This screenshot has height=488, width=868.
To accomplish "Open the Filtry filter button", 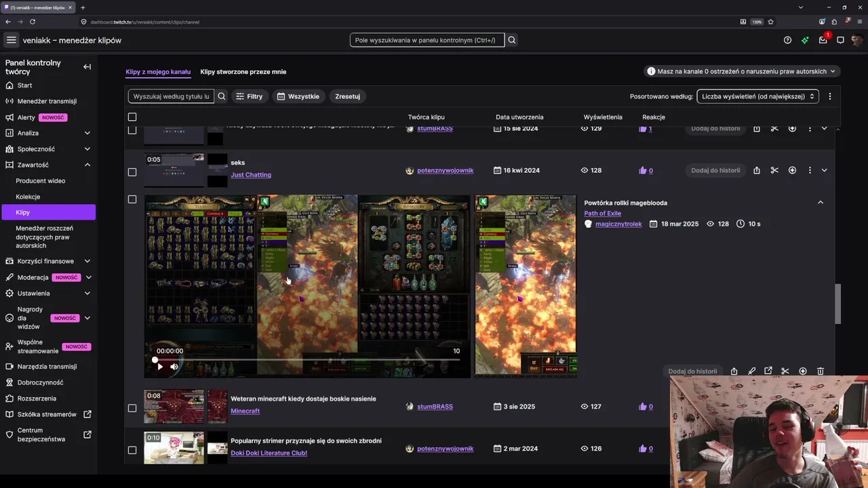I will point(249,96).
